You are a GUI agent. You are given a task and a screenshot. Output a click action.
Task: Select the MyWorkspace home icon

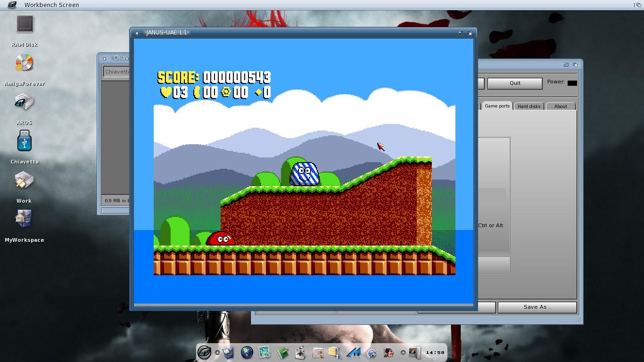tap(23, 218)
